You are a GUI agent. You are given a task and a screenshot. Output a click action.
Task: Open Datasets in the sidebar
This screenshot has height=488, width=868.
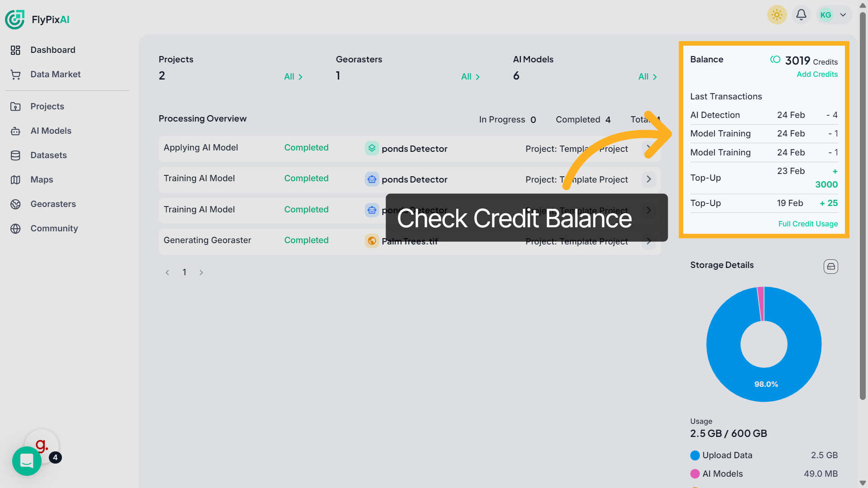pyautogui.click(x=49, y=155)
